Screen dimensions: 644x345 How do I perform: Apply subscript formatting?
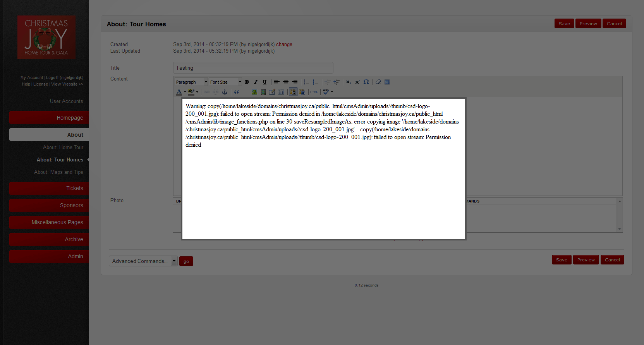point(348,82)
